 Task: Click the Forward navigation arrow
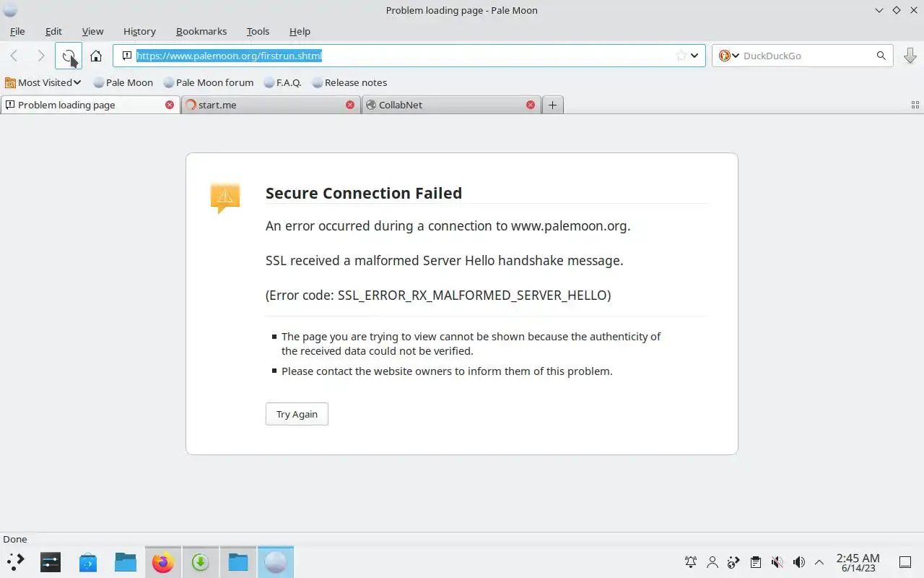pos(40,56)
